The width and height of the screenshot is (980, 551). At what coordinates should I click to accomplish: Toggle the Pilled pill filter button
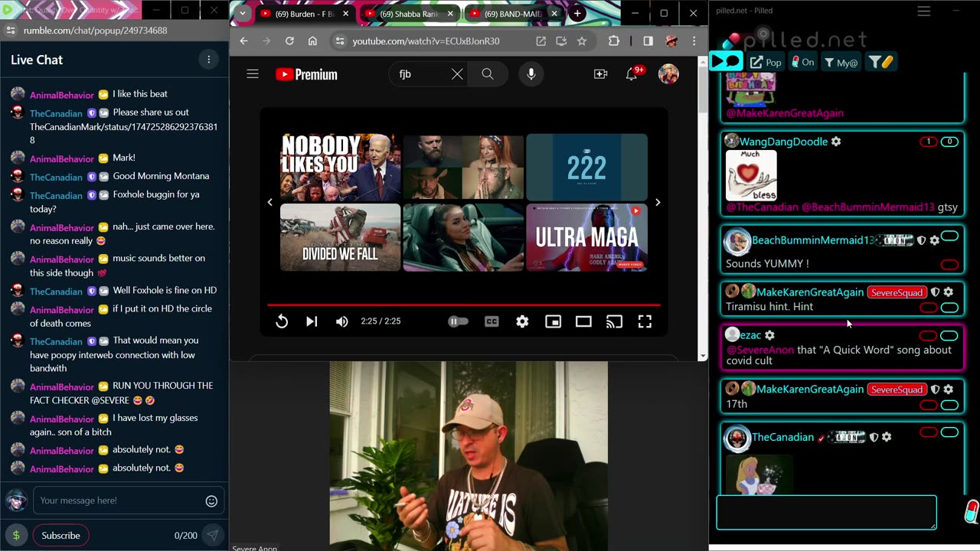[x=881, y=62]
